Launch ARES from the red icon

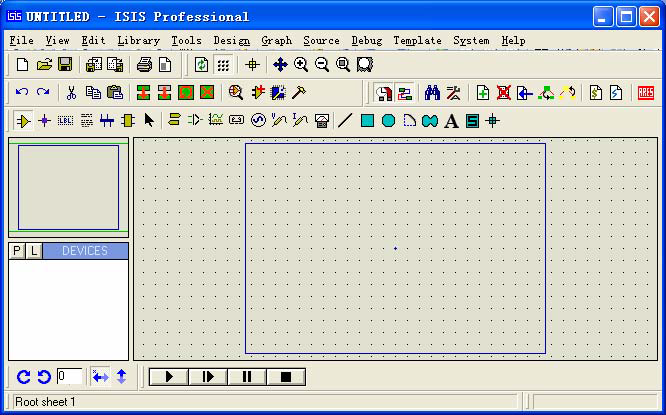(x=646, y=93)
